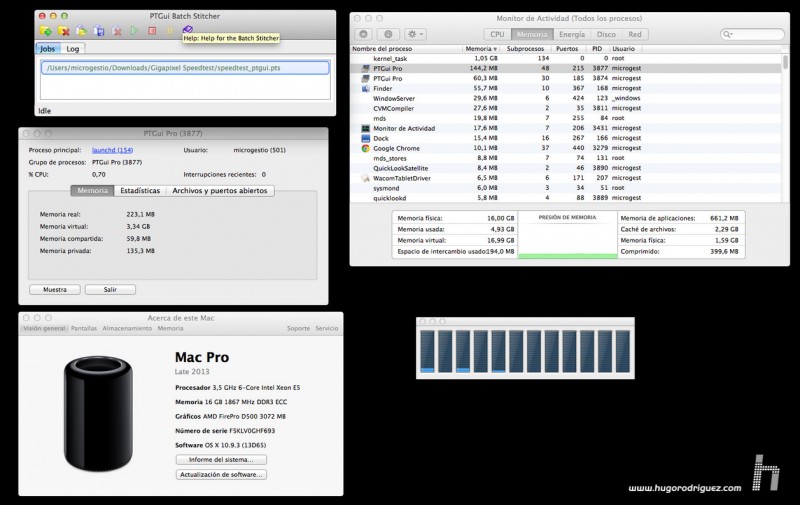800x505 pixels.
Task: Click Informe del sistema button
Action: pos(221,459)
